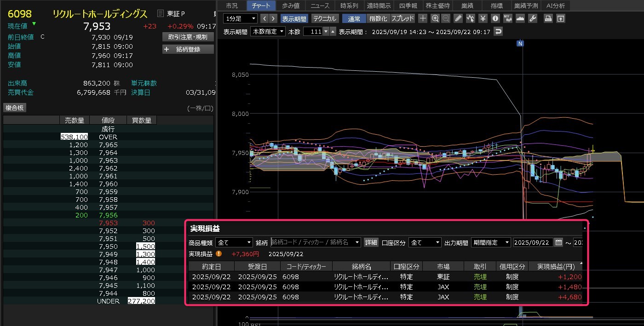Sort by 実現損益(円) column header
This screenshot has width=644, height=326.
click(556, 266)
